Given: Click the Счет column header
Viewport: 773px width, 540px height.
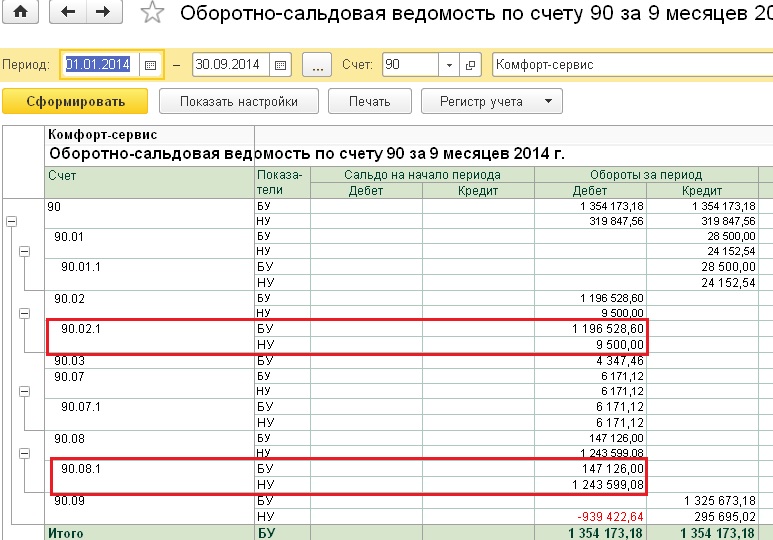Looking at the screenshot, I should (62, 176).
